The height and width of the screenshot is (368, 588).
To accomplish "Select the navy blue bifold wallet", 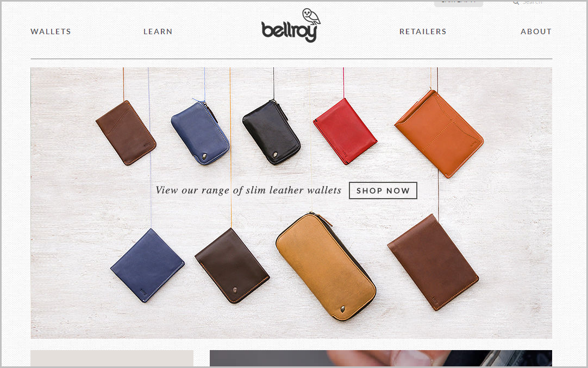I will coord(147,265).
